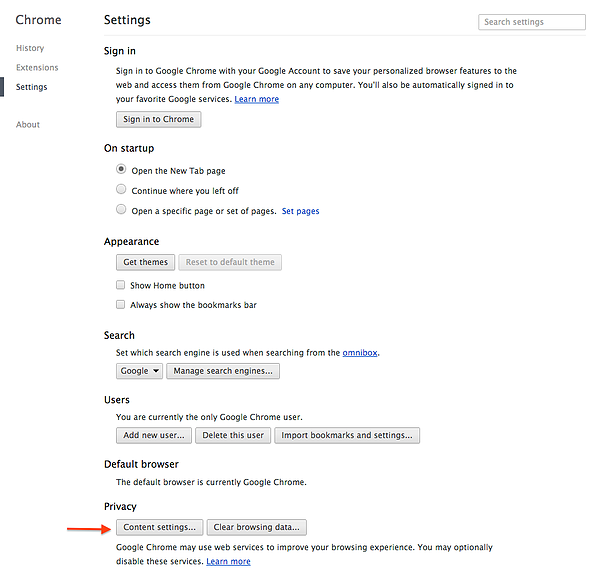600x573 pixels.
Task: Open the About page from sidebar
Action: [28, 125]
